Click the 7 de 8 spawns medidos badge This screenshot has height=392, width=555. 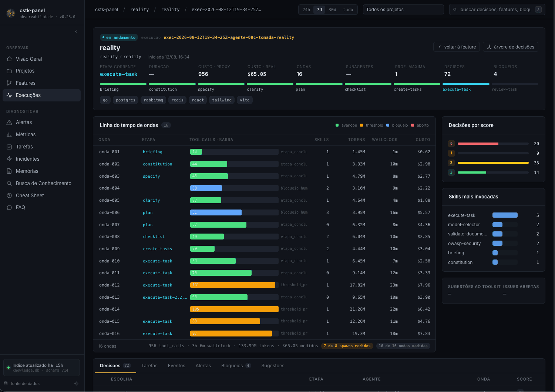(x=347, y=346)
